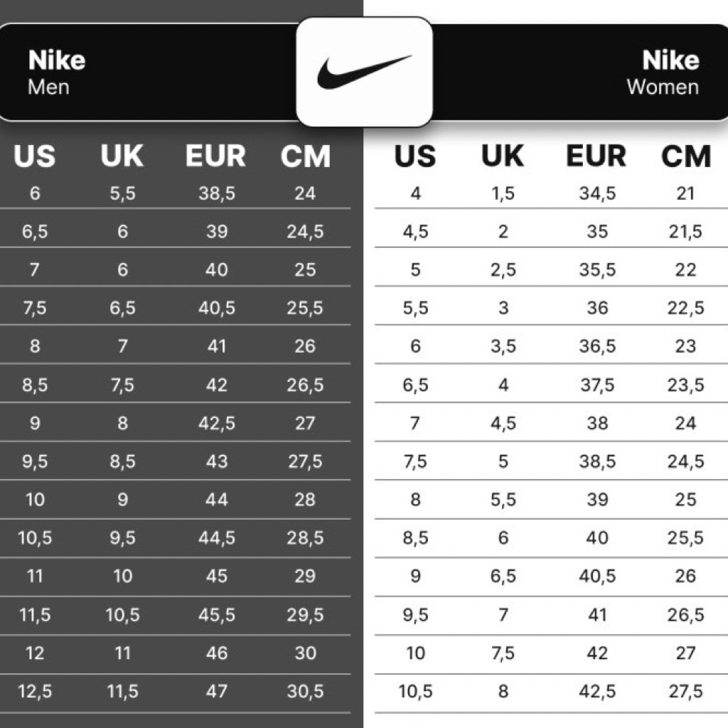Screen dimensions: 728x728
Task: Click the men's CM column header
Action: click(305, 156)
